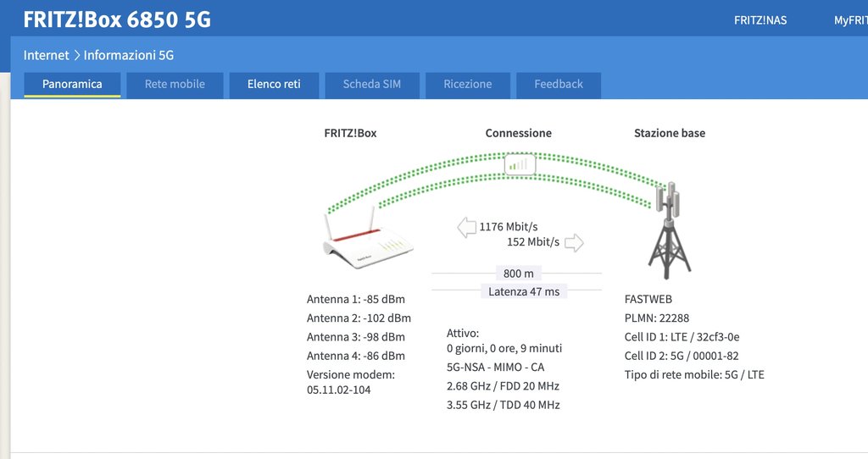Click the FASTWEB operator name
Screen dimensions: 868x459
point(648,299)
